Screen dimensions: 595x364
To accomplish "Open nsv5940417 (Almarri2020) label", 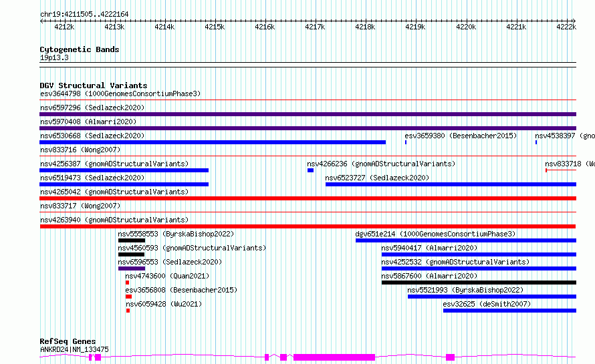I will click(429, 248).
